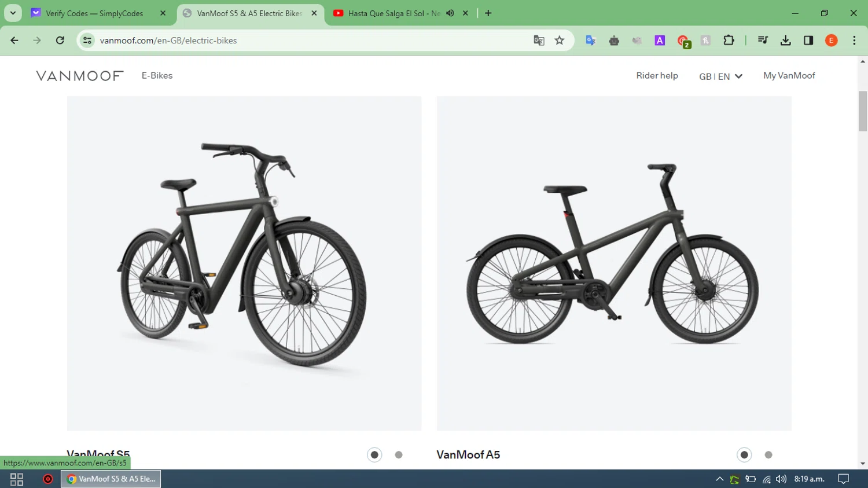Click scrollbar down arrow

click(863, 464)
